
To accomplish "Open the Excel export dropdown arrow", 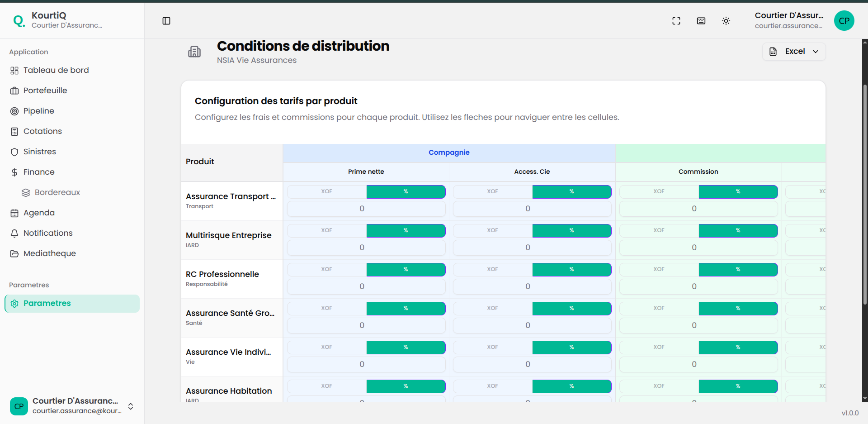I will 816,51.
